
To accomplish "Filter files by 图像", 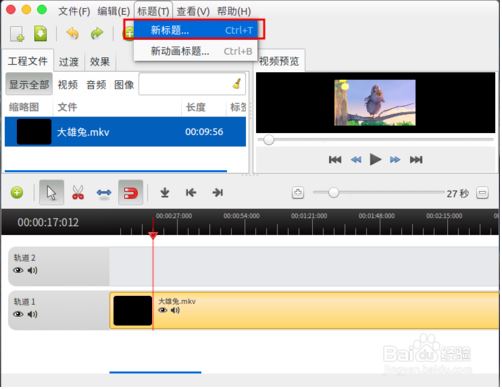I will coord(124,84).
